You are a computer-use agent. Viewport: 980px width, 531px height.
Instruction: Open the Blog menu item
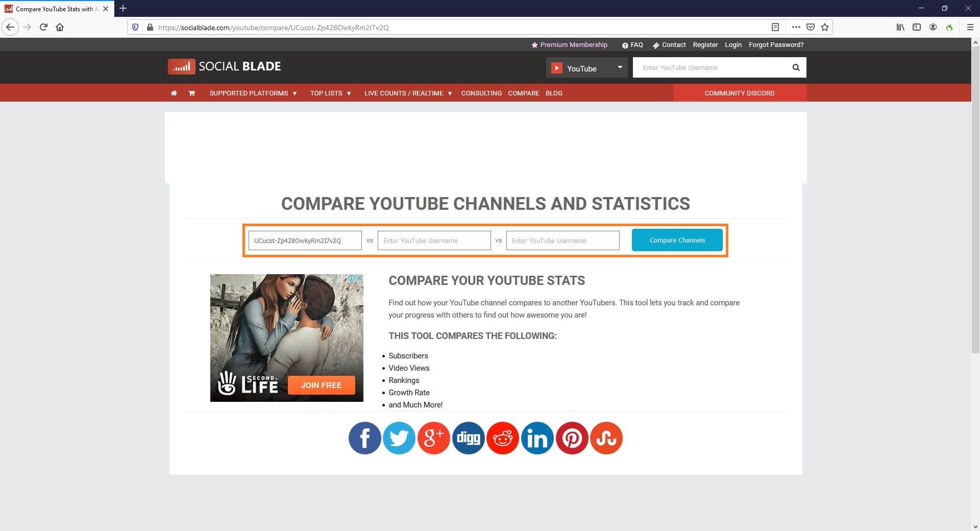[x=554, y=93]
